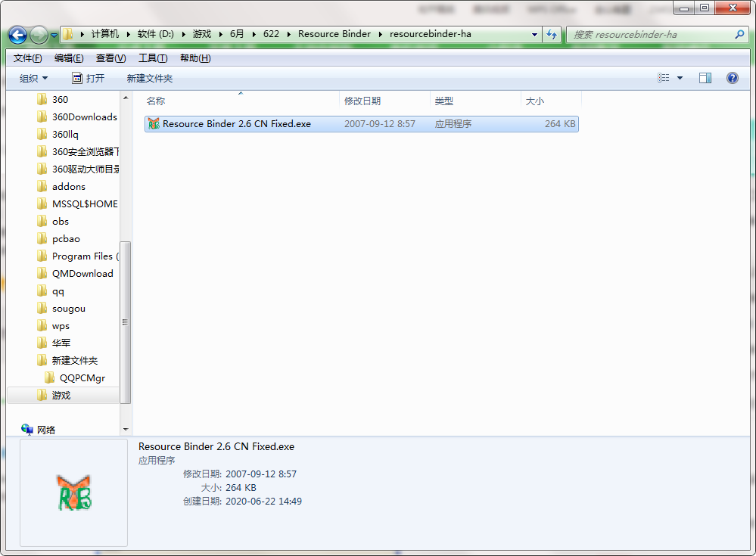Toggle the preview pane icon
756x556 pixels.
(705, 78)
